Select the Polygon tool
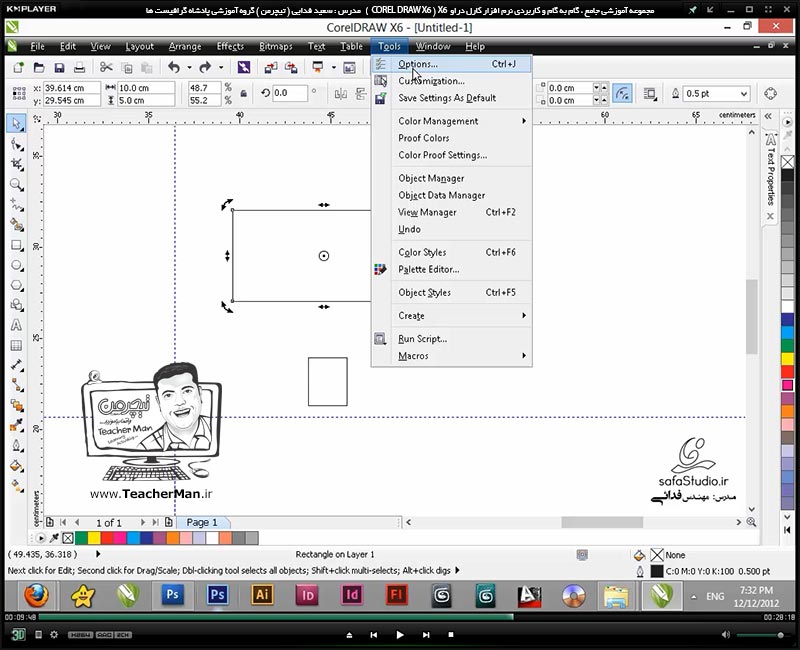The width and height of the screenshot is (800, 650). point(16,285)
